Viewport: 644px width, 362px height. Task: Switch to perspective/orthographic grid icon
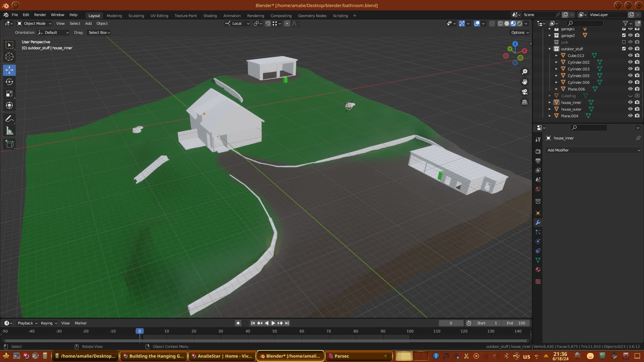(525, 102)
